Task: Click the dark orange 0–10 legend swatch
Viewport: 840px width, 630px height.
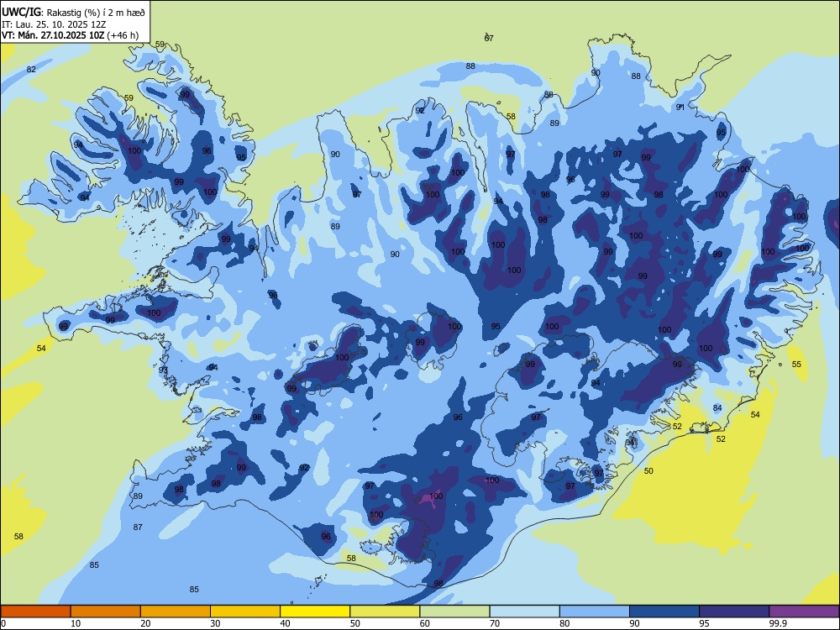Action: (x=35, y=612)
